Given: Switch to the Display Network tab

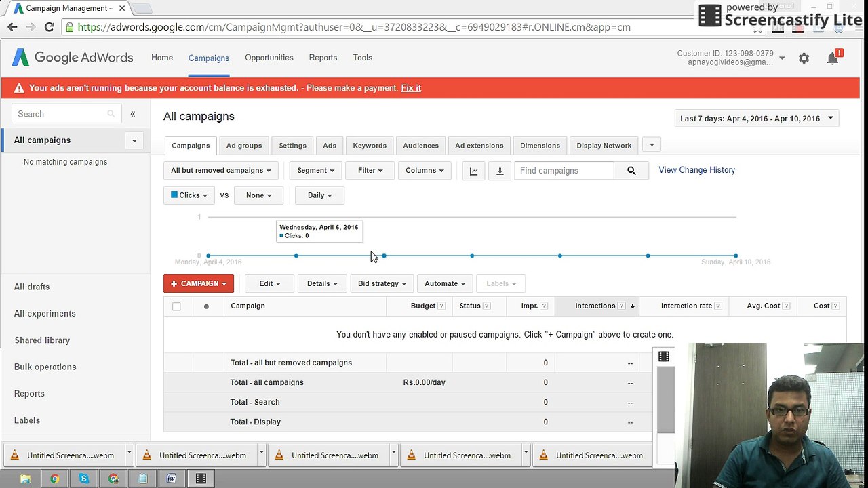Looking at the screenshot, I should click(604, 146).
